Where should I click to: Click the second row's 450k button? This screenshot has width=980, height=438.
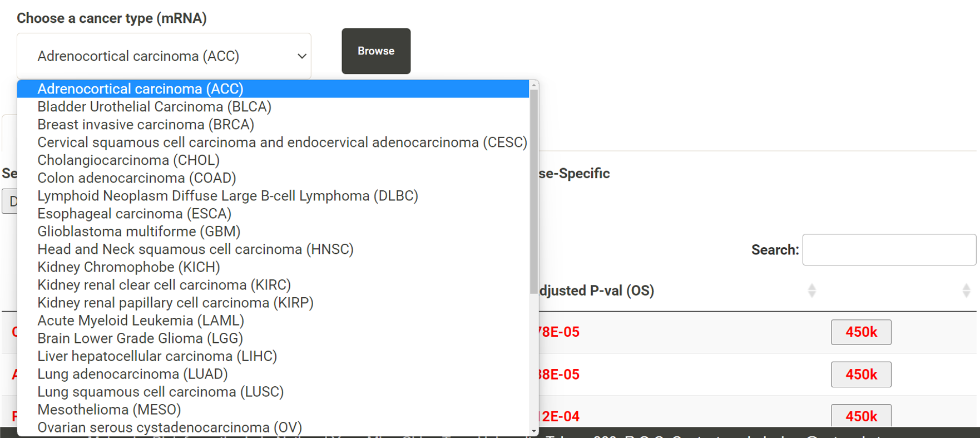[861, 375]
